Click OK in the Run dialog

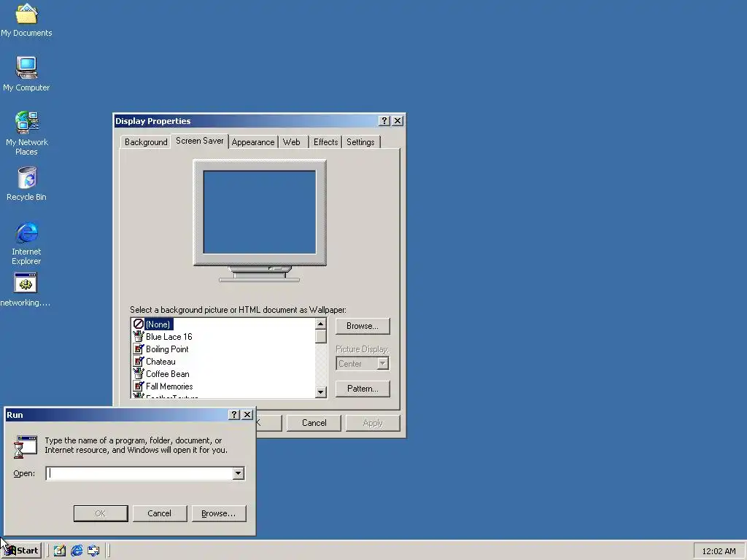pos(101,513)
